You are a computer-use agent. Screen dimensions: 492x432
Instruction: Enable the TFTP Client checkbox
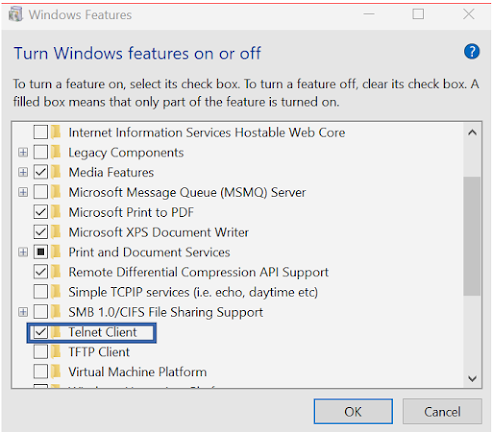pyautogui.click(x=41, y=352)
